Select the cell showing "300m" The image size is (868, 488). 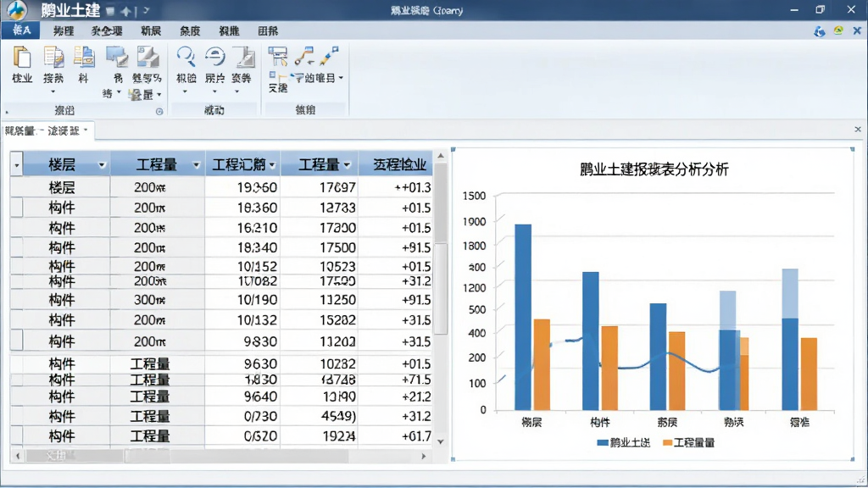pos(157,300)
